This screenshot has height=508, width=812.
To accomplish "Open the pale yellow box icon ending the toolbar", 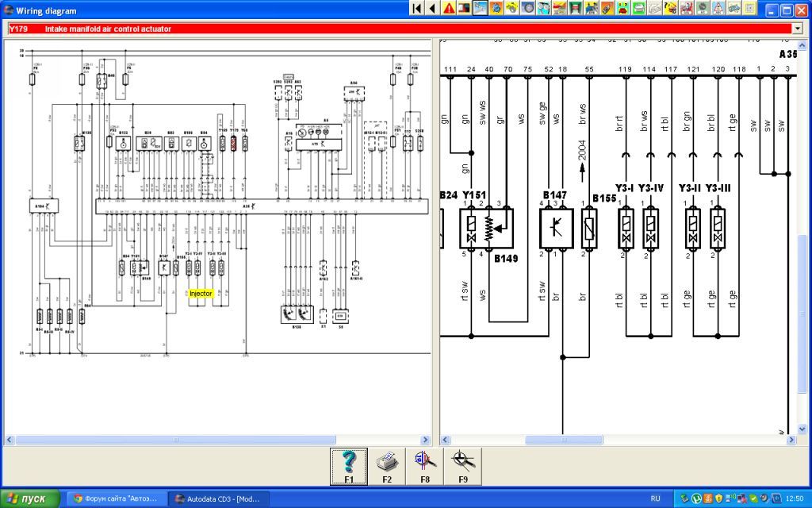I will click(x=750, y=8).
